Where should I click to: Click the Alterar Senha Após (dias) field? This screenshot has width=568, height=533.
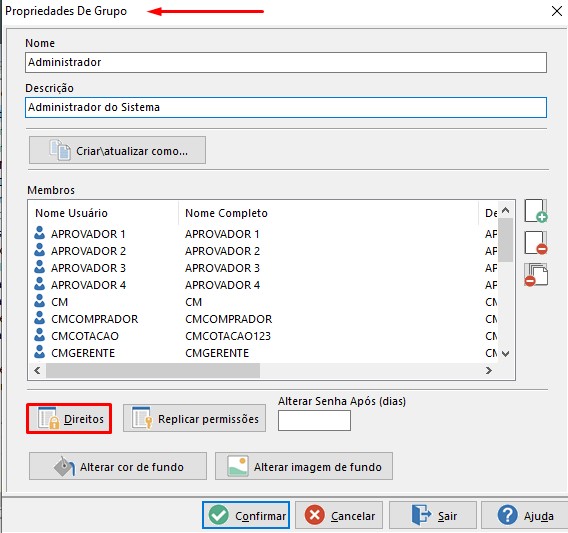click(314, 420)
